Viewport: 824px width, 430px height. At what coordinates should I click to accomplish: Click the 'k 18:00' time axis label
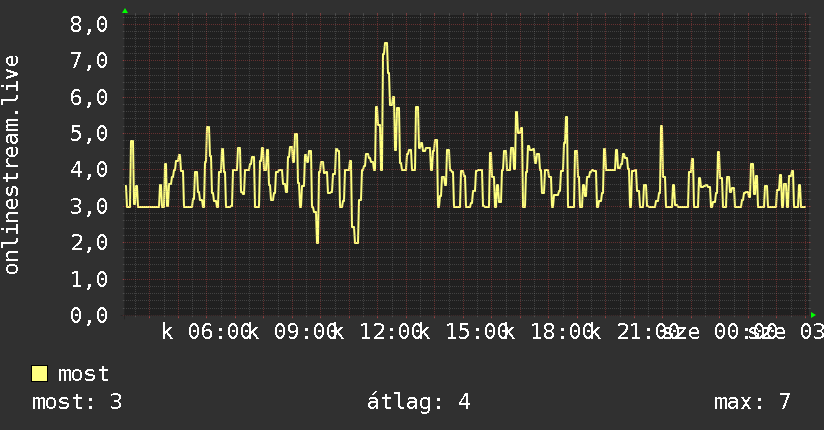click(x=549, y=332)
